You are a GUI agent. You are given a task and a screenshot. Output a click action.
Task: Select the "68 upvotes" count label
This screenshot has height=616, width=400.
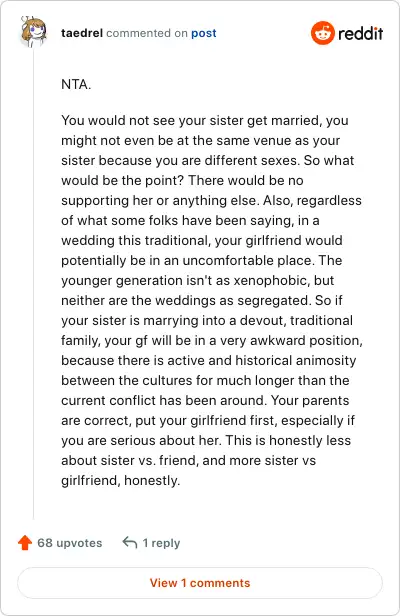coord(70,543)
